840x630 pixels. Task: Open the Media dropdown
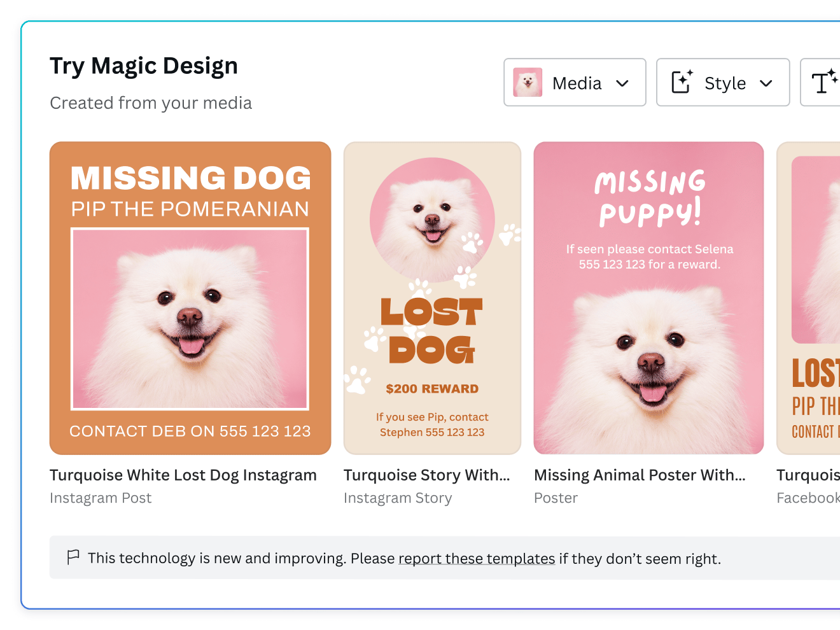click(575, 82)
